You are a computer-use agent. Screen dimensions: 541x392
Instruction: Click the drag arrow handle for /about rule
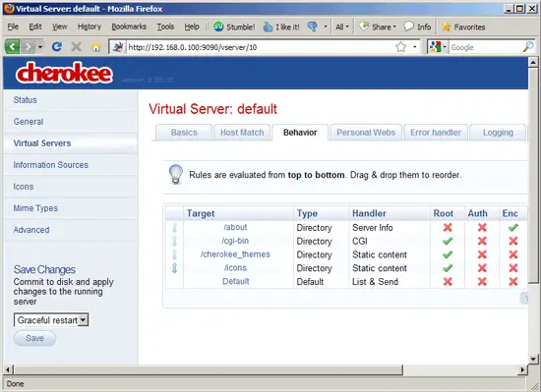[174, 227]
